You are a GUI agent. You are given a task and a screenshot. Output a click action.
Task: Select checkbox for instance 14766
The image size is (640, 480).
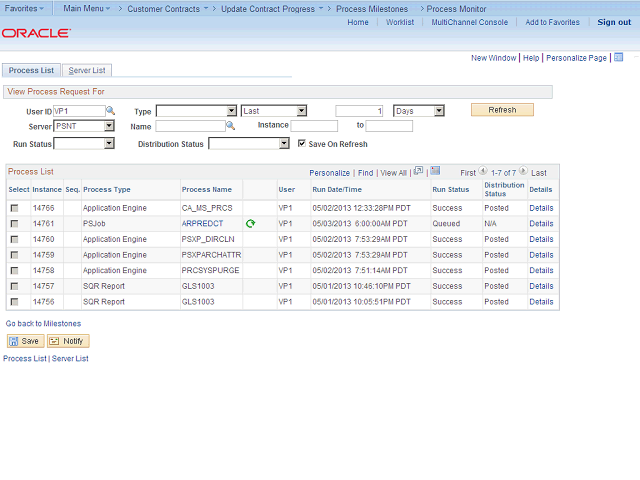pyautogui.click(x=14, y=209)
